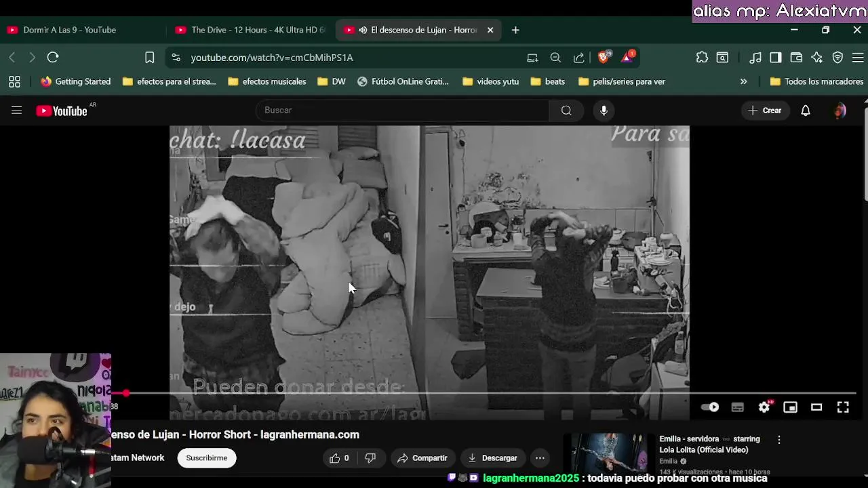The width and height of the screenshot is (868, 488).
Task: Like the video
Action: pos(340,458)
